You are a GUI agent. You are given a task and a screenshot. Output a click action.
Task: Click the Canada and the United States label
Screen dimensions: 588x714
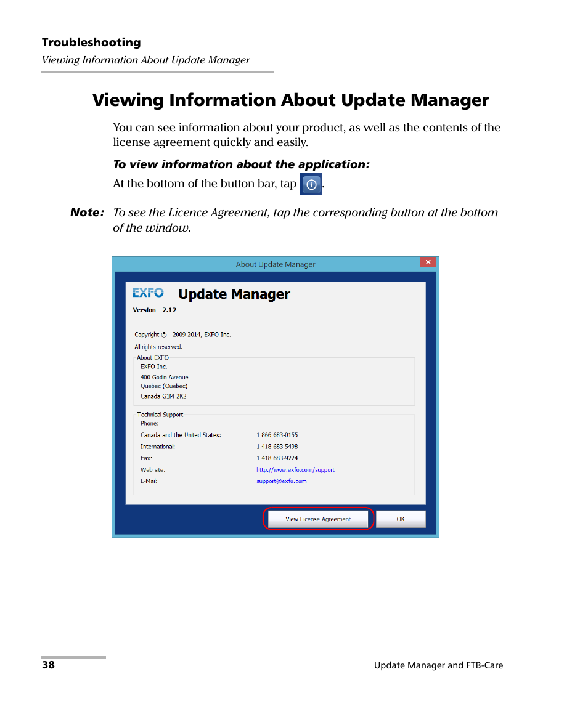click(x=181, y=435)
